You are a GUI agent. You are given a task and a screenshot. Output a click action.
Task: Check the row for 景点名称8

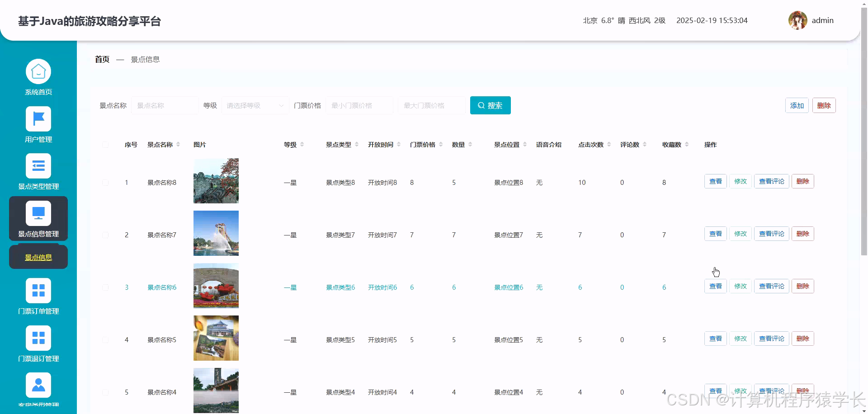pos(105,183)
